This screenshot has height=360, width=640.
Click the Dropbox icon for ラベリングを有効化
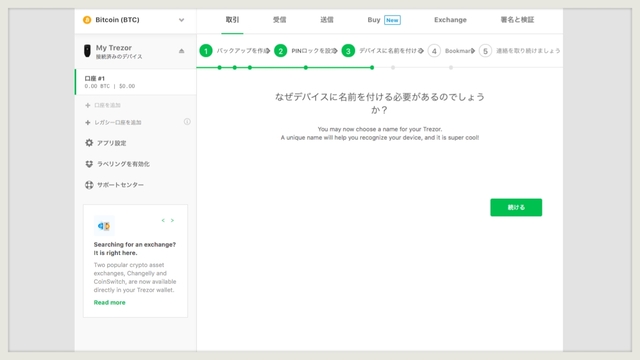89,164
